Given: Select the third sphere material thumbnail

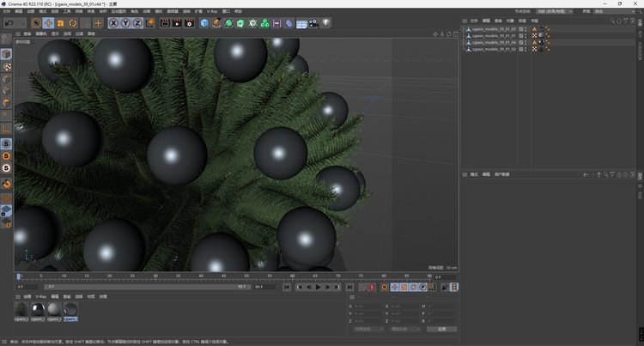Looking at the screenshot, I should pyautogui.click(x=53, y=309).
